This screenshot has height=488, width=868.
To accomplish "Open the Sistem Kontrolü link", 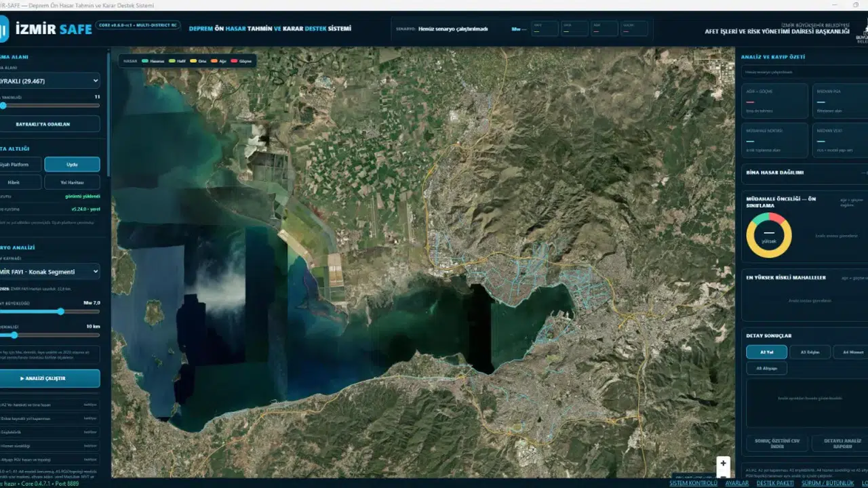I will pyautogui.click(x=693, y=483).
